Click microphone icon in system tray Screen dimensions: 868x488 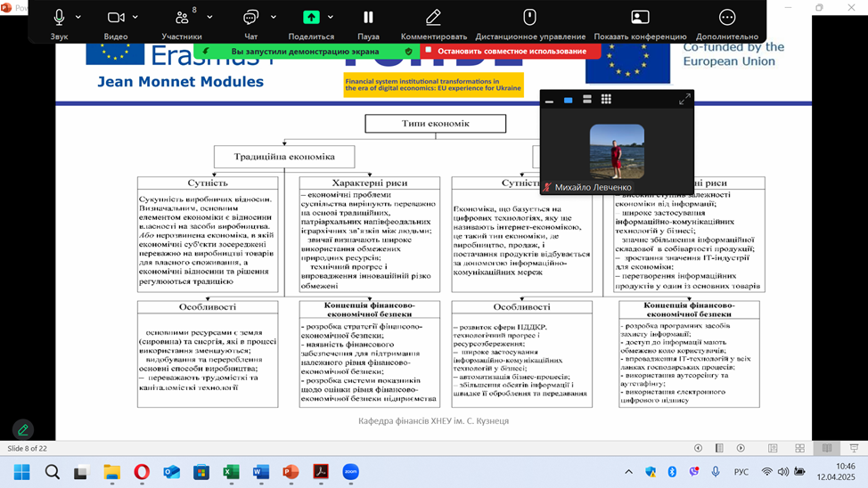click(x=716, y=471)
